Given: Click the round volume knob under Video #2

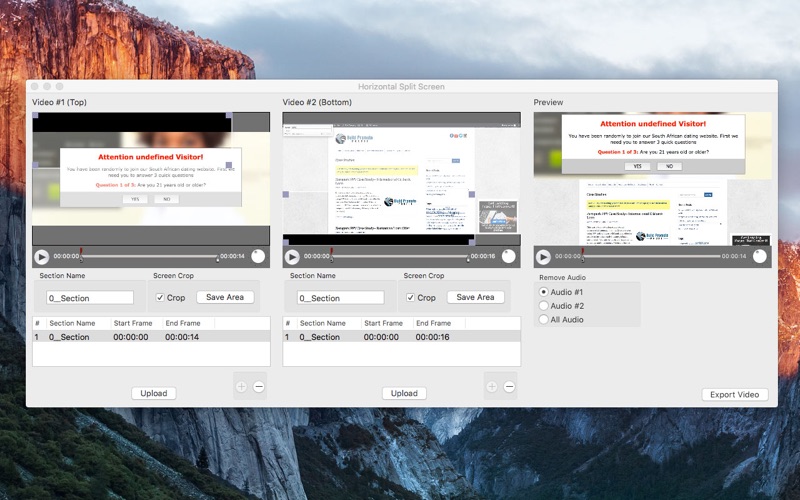Looking at the screenshot, I should point(509,256).
